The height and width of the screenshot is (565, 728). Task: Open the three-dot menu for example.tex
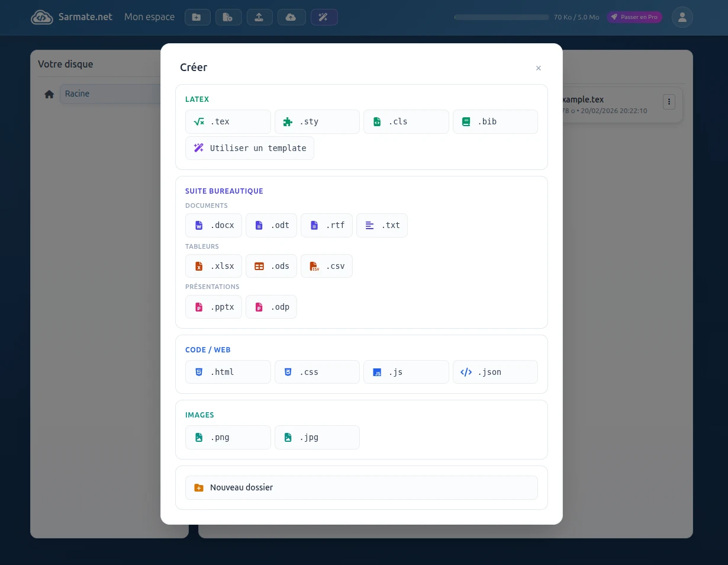(669, 102)
